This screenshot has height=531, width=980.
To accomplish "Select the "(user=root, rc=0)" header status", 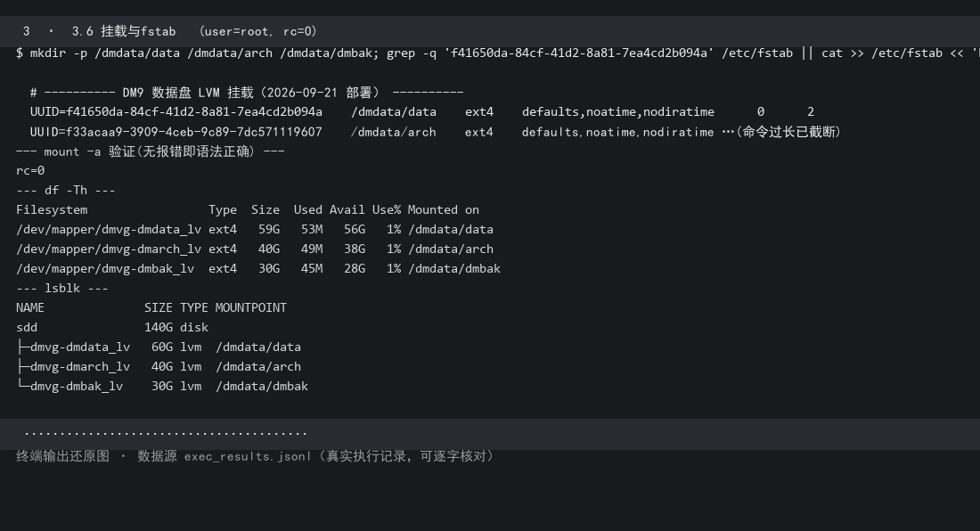I will [x=258, y=31].
